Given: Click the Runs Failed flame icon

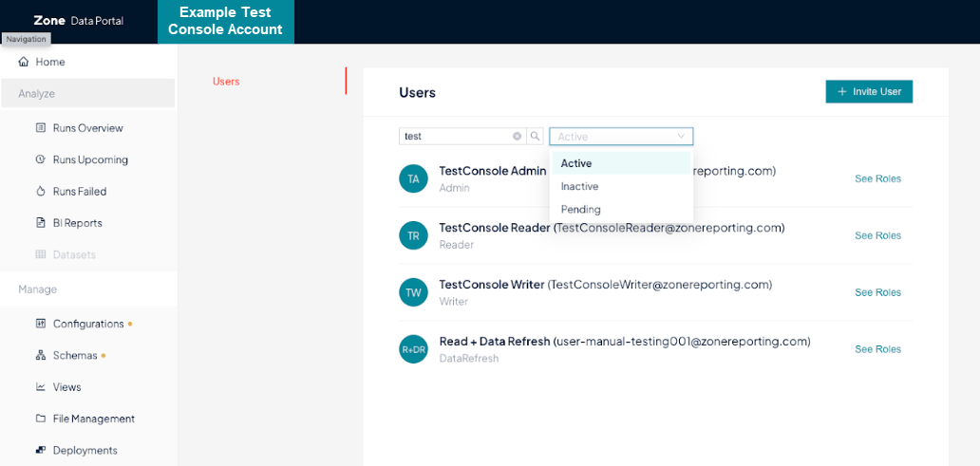Looking at the screenshot, I should point(41,191).
